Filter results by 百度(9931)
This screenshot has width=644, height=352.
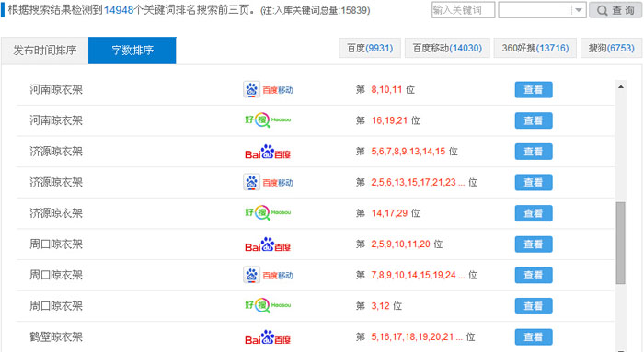click(x=370, y=48)
